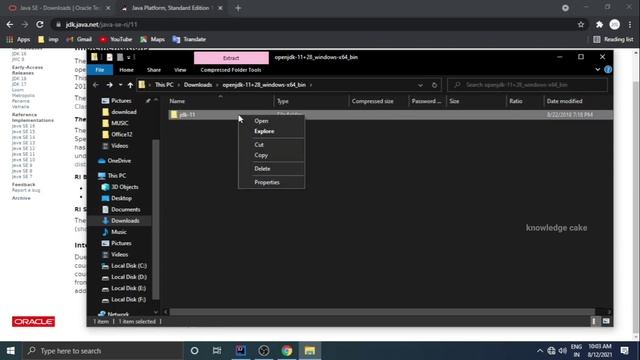Select Downloads in navigation pane
Screen dimensions: 640x360
pos(125,220)
